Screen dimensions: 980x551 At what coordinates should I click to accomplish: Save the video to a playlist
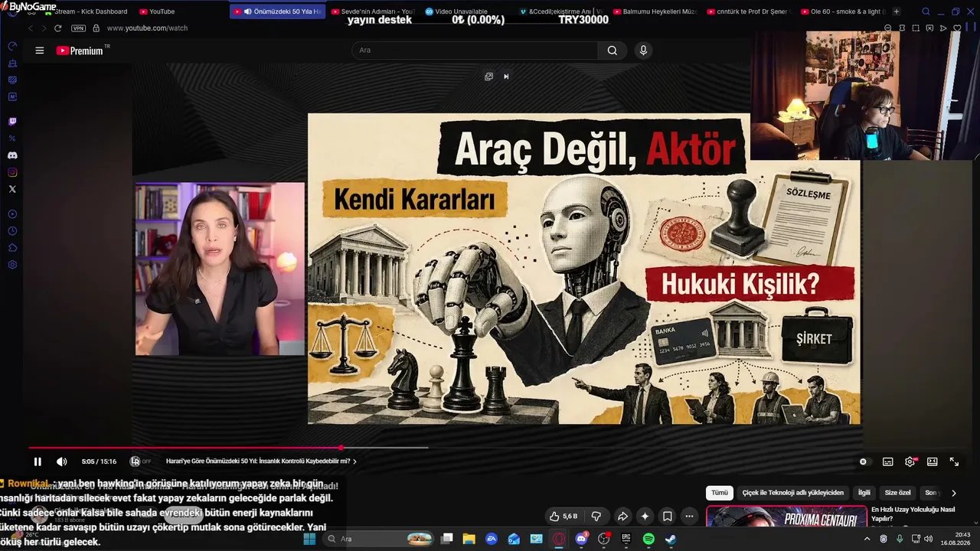(x=668, y=517)
